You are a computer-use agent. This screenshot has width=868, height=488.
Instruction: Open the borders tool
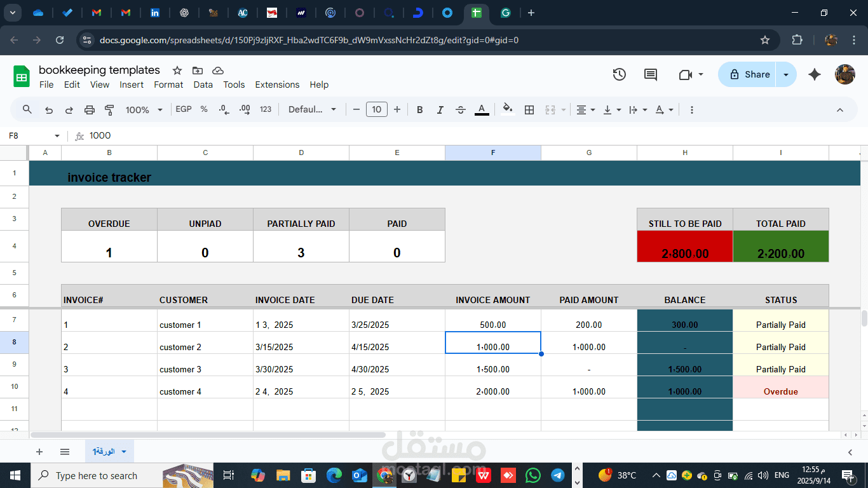529,110
